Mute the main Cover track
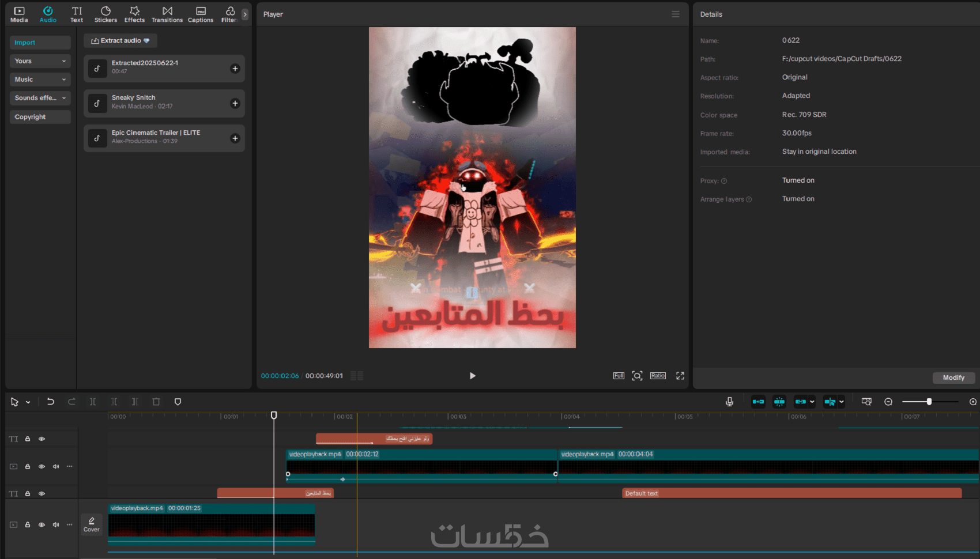 56,525
